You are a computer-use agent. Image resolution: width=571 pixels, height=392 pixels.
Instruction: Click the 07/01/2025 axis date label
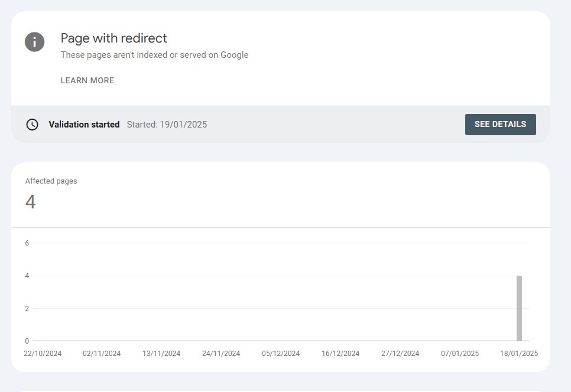[460, 354]
